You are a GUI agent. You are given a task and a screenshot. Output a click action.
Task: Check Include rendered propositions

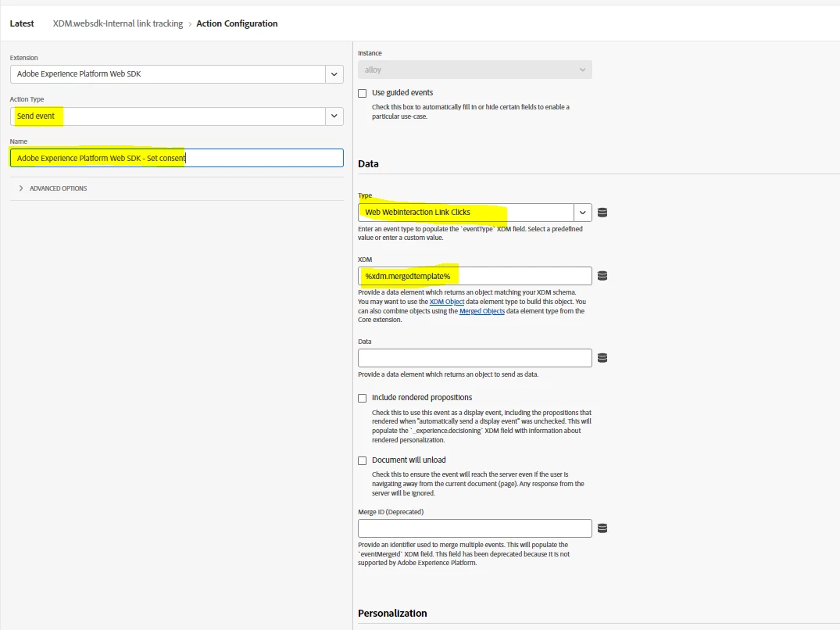[362, 398]
